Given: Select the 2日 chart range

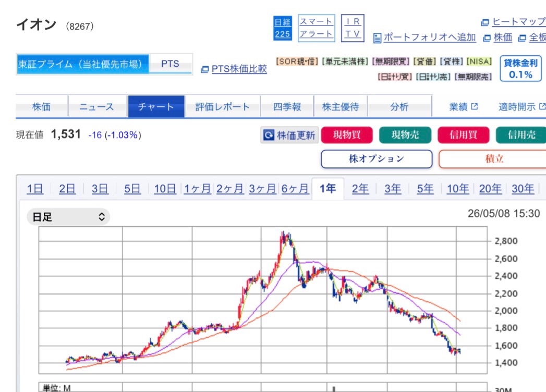Looking at the screenshot, I should click(x=67, y=189).
